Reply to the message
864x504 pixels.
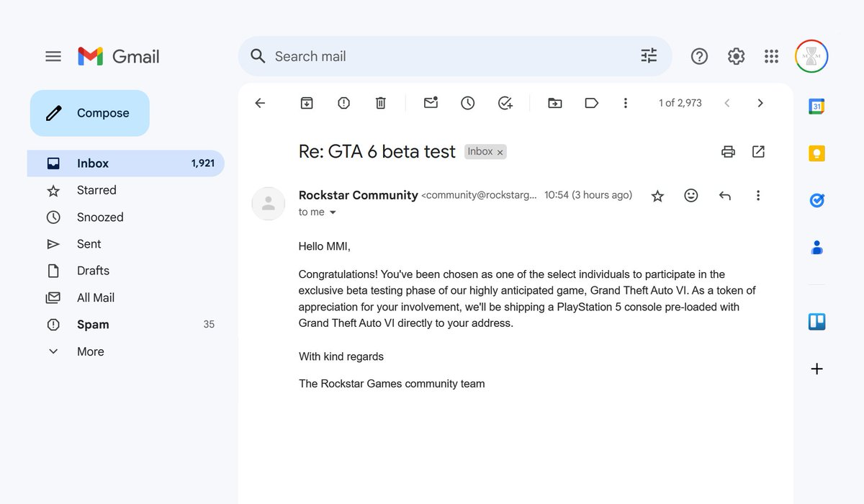tap(725, 195)
